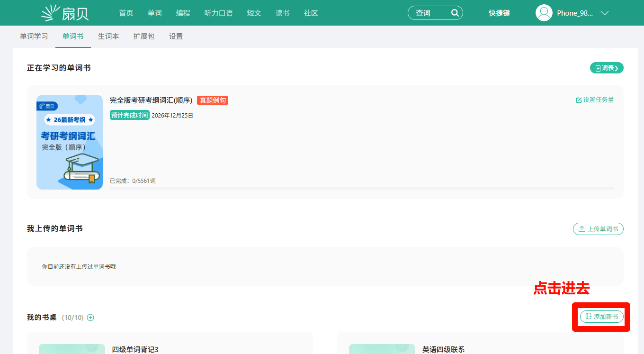This screenshot has width=644, height=354.
Task: Click the (10/10) book count
Action: [72, 318]
